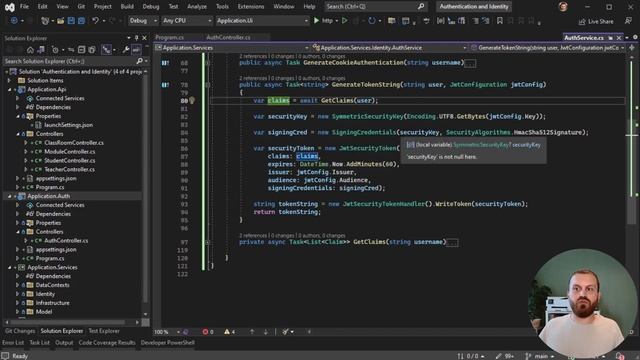Click the warnings triangle icon showing 4
This screenshot has height=360, width=640.
click(227, 332)
